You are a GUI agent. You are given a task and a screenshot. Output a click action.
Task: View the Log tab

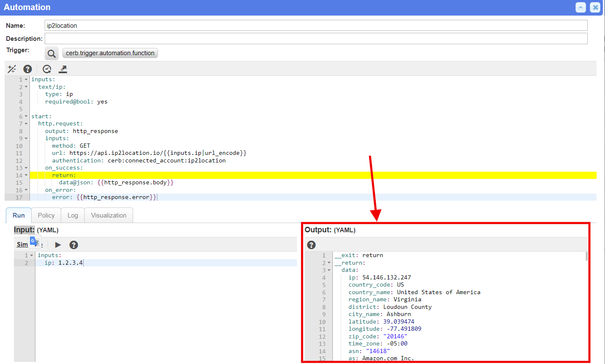point(72,215)
